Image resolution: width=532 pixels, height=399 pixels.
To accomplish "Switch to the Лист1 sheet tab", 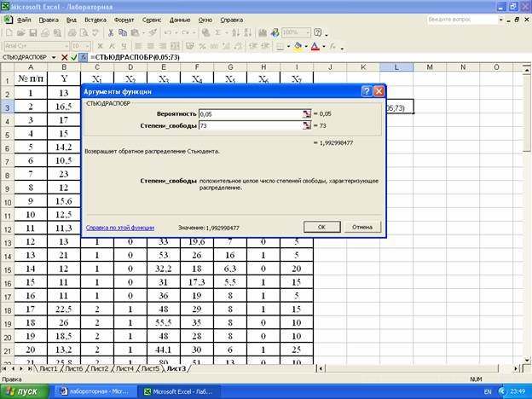I will tap(47, 369).
